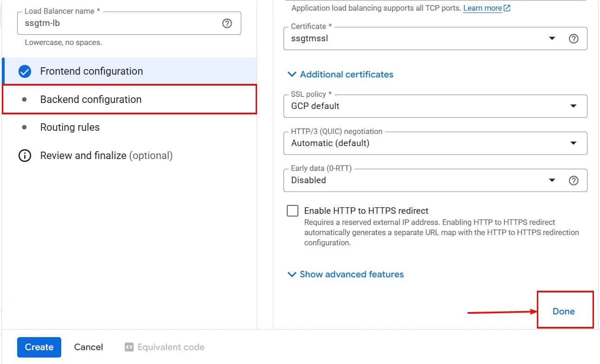Open the Early data (0-RTT) dropdown

click(552, 180)
